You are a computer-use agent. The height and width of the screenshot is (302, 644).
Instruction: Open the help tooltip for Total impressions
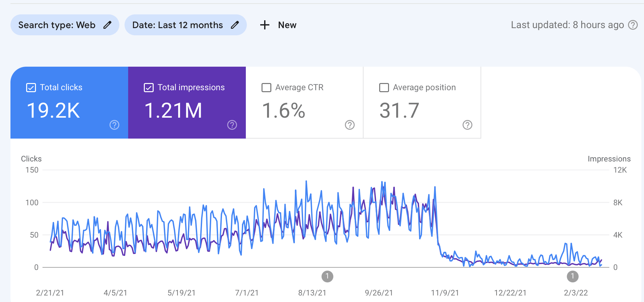(232, 125)
